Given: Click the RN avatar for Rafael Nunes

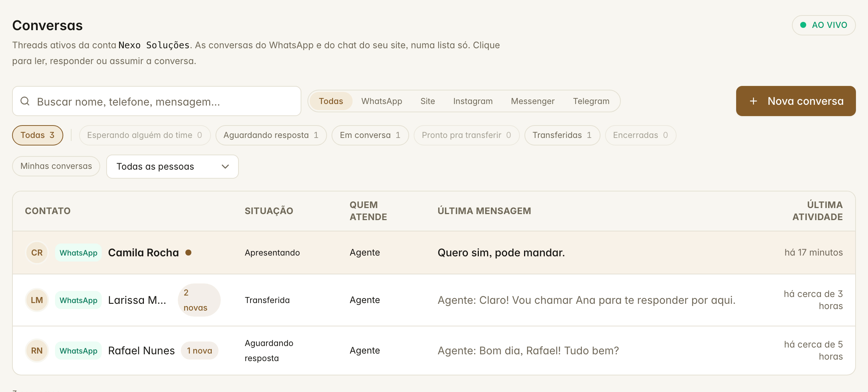Looking at the screenshot, I should 37,351.
